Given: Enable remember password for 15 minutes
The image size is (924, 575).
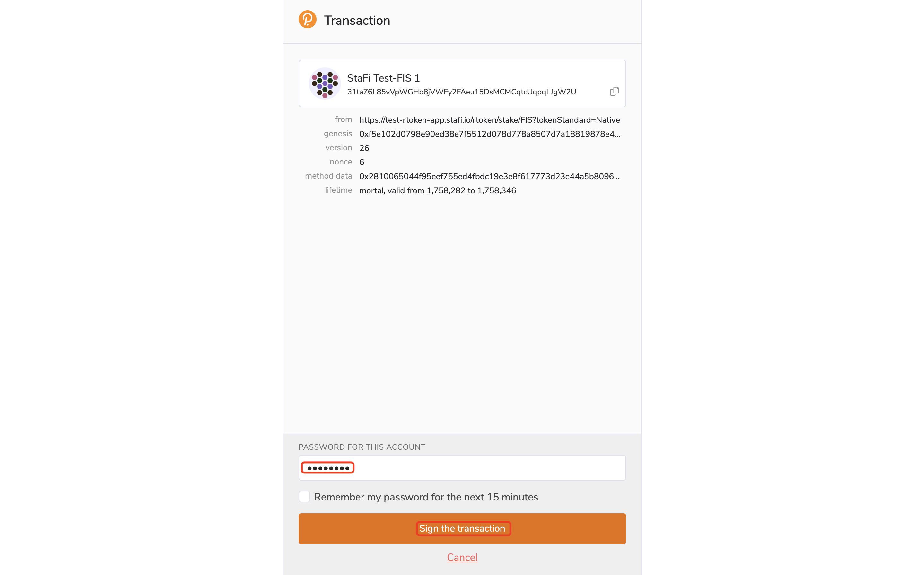Looking at the screenshot, I should (x=304, y=497).
